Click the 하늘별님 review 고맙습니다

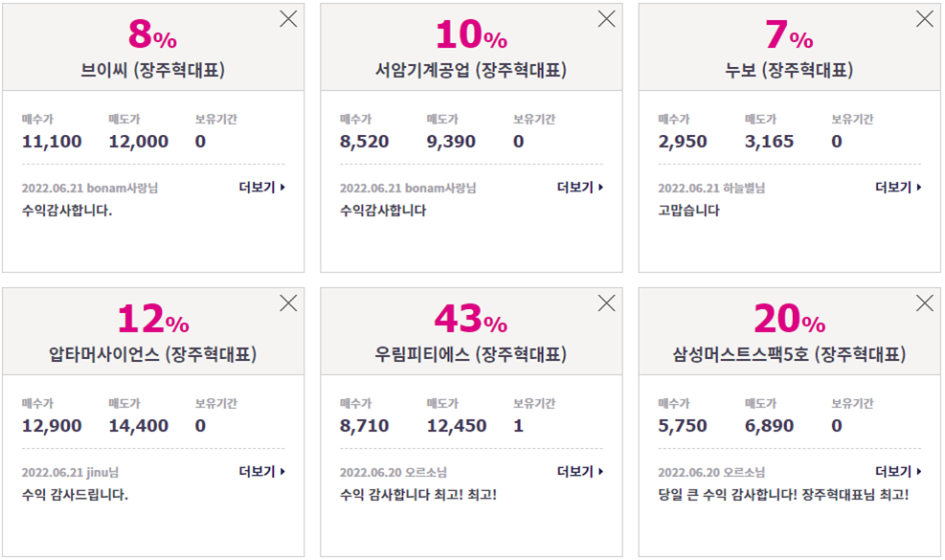(x=688, y=211)
